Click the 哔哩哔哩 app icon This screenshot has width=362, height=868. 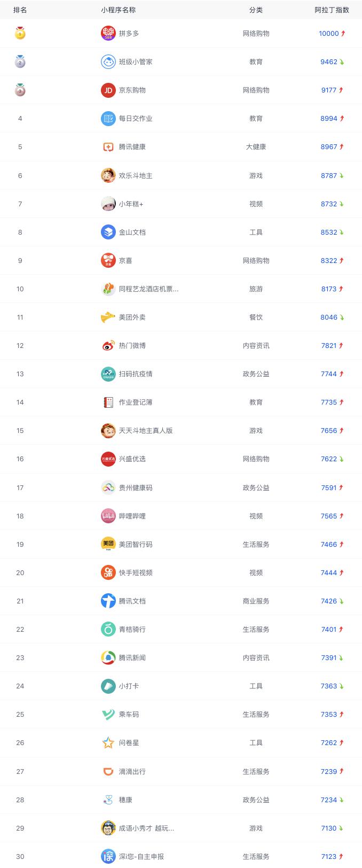coord(108,516)
